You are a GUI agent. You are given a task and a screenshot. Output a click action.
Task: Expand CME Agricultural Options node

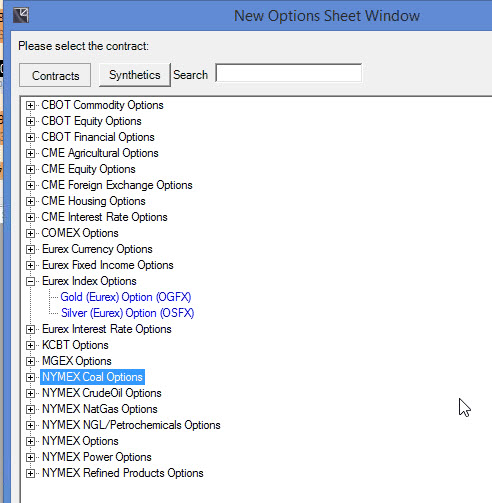coord(30,153)
